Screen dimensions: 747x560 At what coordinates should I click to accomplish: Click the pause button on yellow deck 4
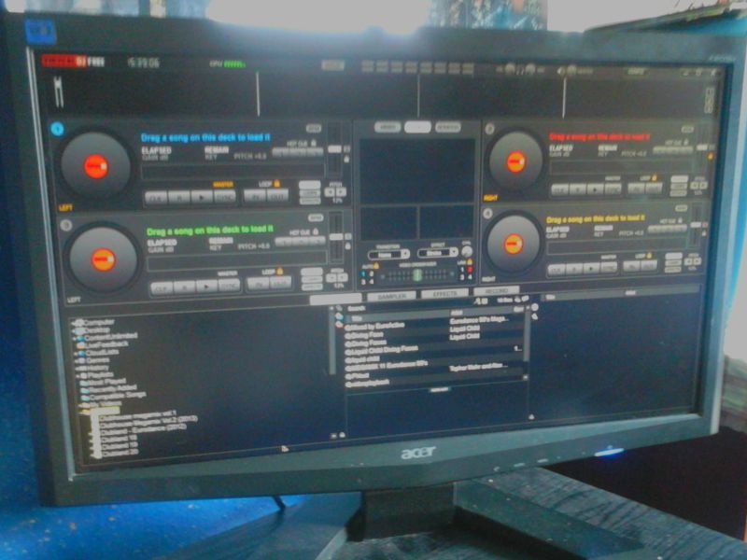click(574, 270)
